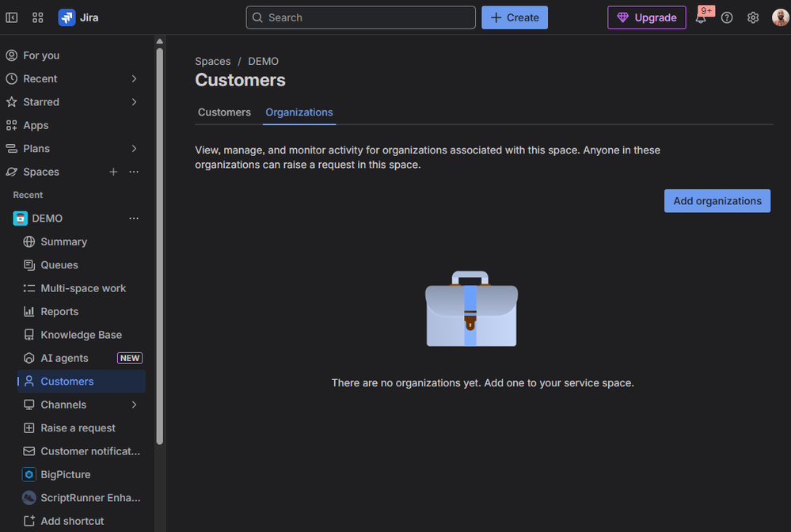Click the Queues icon
This screenshot has width=791, height=532.
(29, 264)
